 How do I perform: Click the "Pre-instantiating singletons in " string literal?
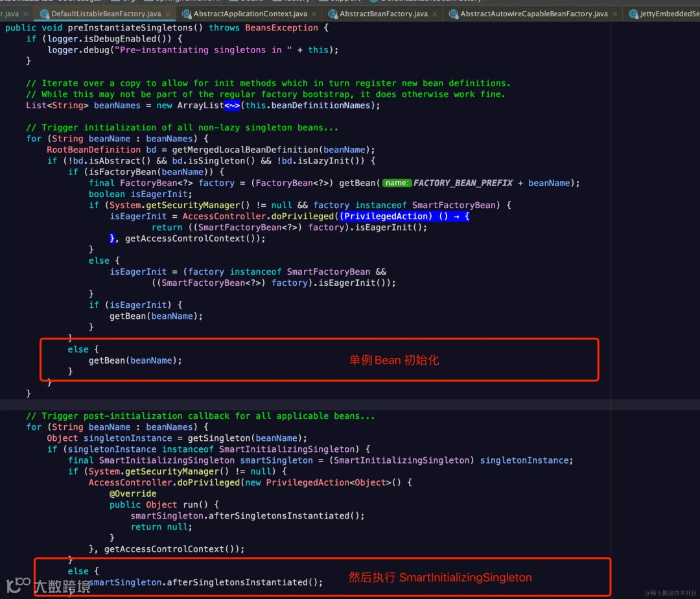pos(203,50)
